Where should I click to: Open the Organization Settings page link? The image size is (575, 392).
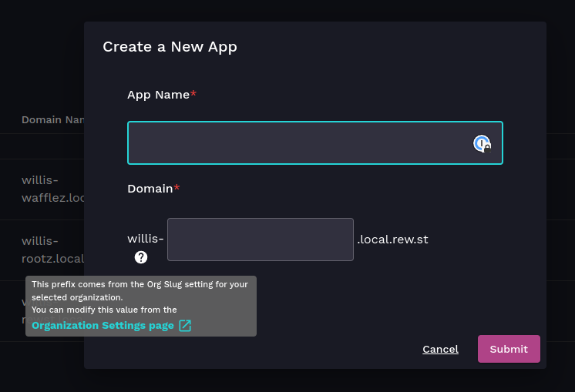coord(103,326)
